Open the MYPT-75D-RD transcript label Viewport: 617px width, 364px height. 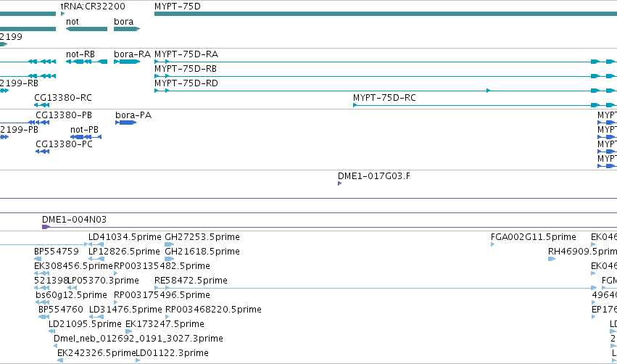point(186,83)
